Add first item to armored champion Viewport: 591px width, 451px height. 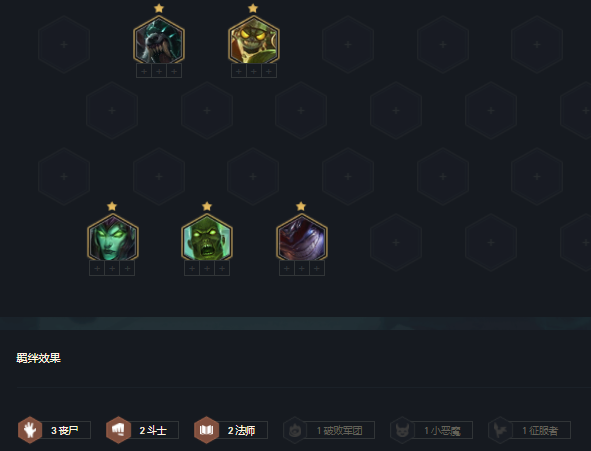point(287,269)
